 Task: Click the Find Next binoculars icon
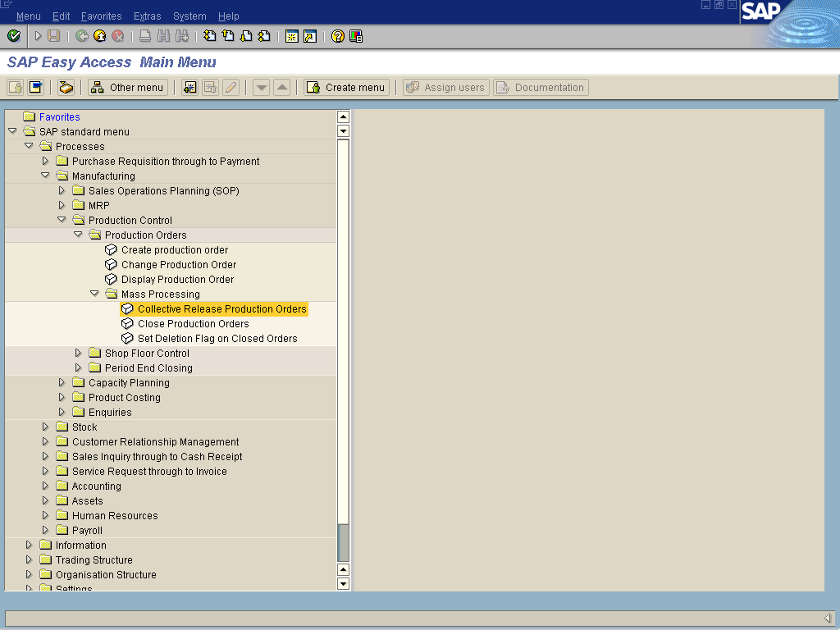(182, 36)
